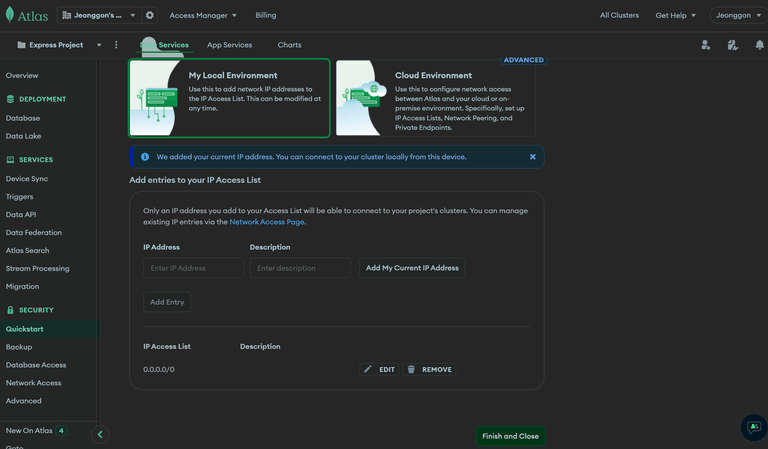The height and width of the screenshot is (449, 768).
Task: Open organization settings gear icon
Action: pos(149,15)
